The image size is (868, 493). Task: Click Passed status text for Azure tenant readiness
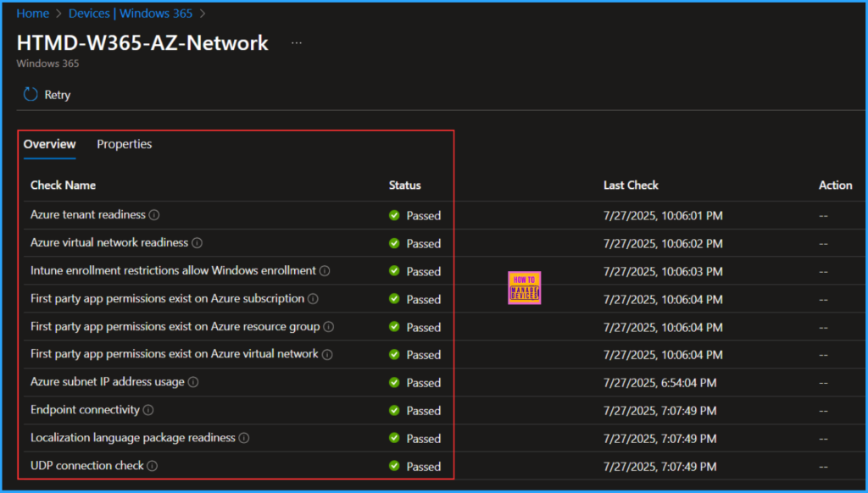coord(424,216)
